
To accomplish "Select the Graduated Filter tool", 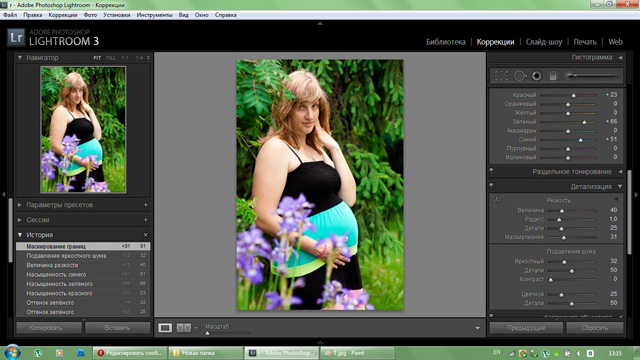I will click(553, 76).
